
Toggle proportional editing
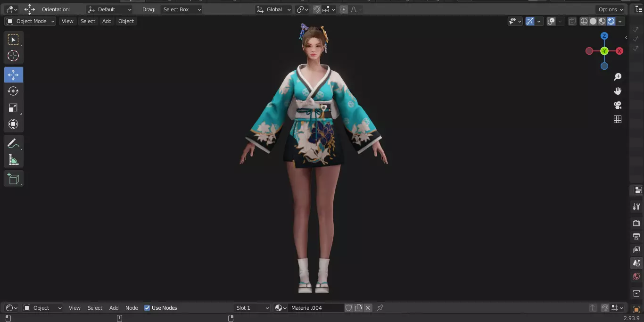pos(343,9)
